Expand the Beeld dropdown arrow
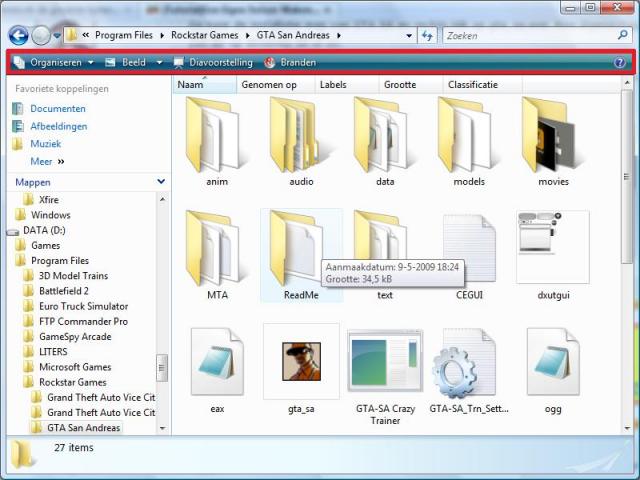640x480 pixels. click(159, 62)
